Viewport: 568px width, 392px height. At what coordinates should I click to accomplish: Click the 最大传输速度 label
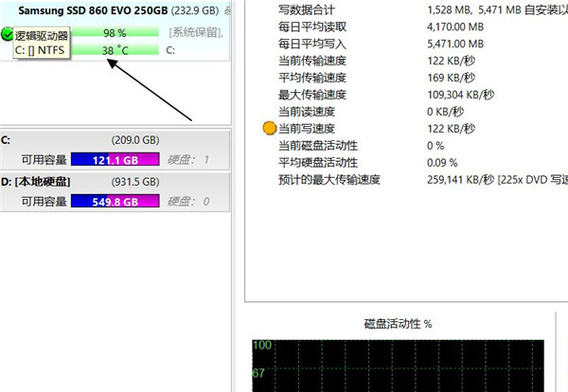pyautogui.click(x=312, y=95)
